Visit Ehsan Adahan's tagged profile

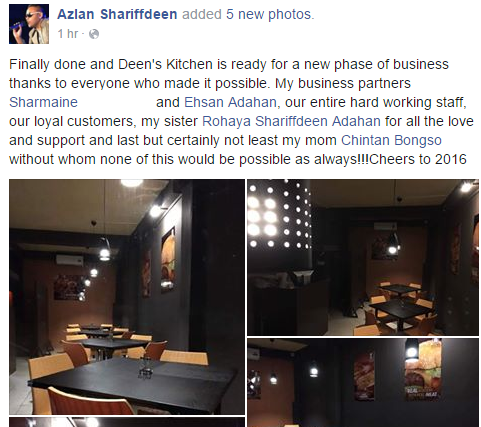(x=230, y=102)
